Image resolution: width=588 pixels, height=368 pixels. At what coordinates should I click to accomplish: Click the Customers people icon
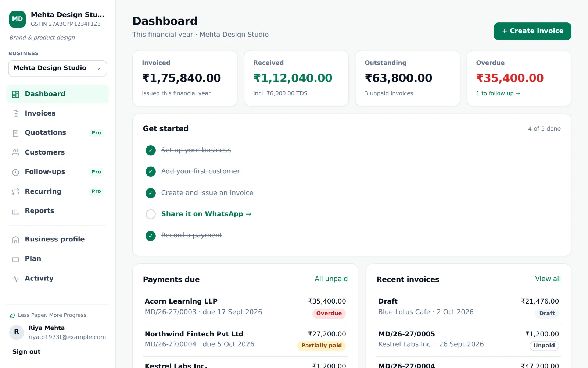coord(15,152)
